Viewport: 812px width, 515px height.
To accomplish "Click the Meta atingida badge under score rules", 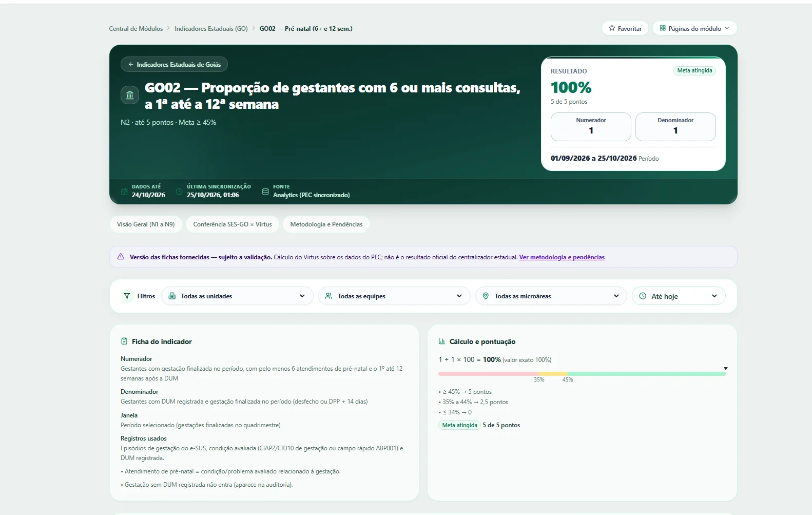I will click(x=459, y=425).
